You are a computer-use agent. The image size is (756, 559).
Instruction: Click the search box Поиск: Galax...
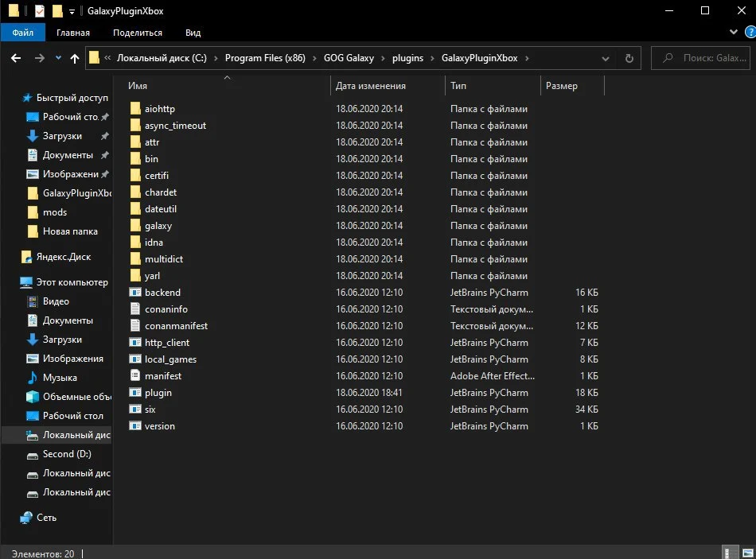tap(700, 58)
